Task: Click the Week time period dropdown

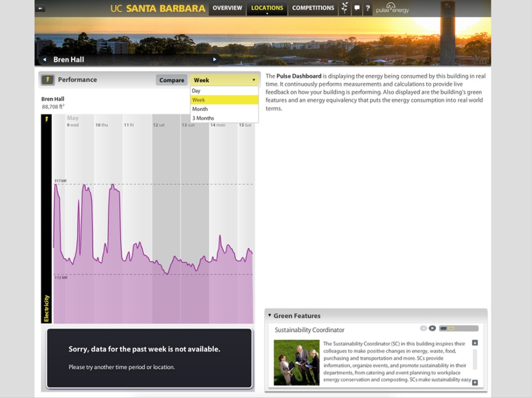Action: pyautogui.click(x=224, y=80)
